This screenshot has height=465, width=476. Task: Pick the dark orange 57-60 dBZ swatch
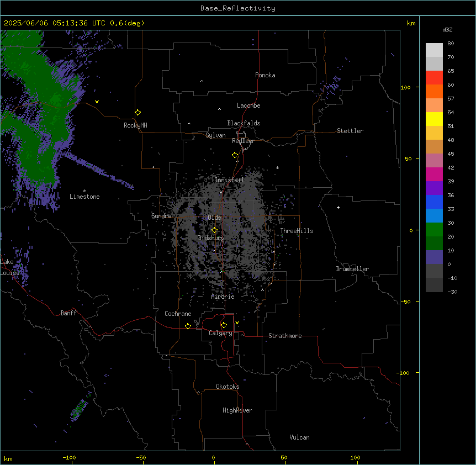click(x=434, y=92)
